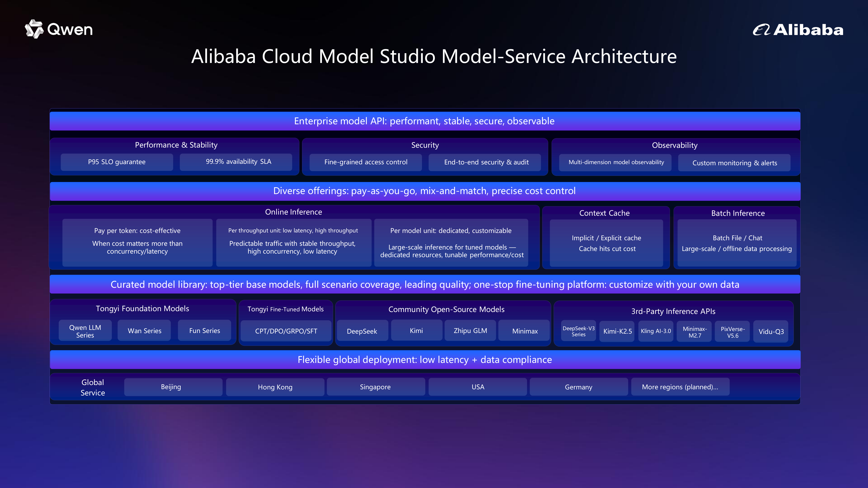Click the Alibaba logo in the corner
This screenshot has height=488, width=868.
coord(798,30)
